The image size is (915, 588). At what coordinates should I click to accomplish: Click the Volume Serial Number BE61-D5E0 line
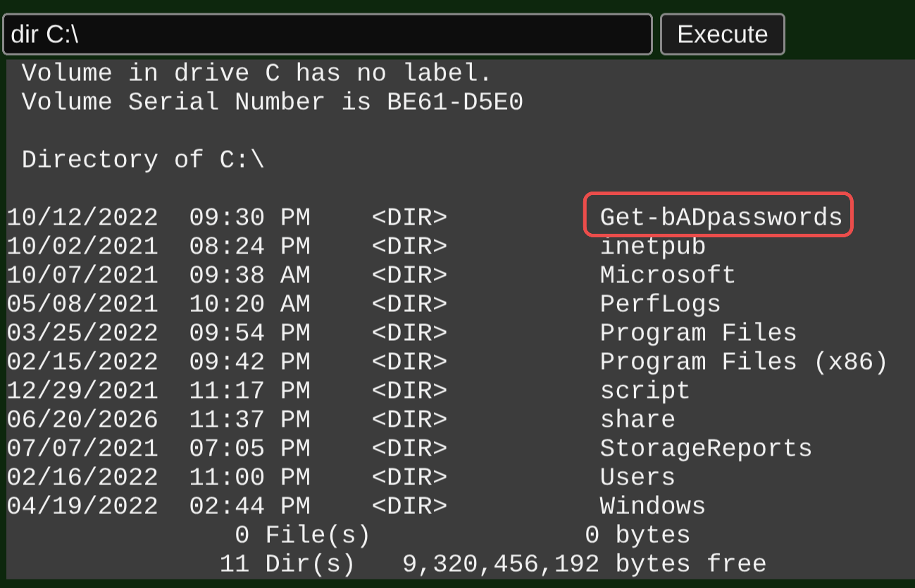pos(273,102)
